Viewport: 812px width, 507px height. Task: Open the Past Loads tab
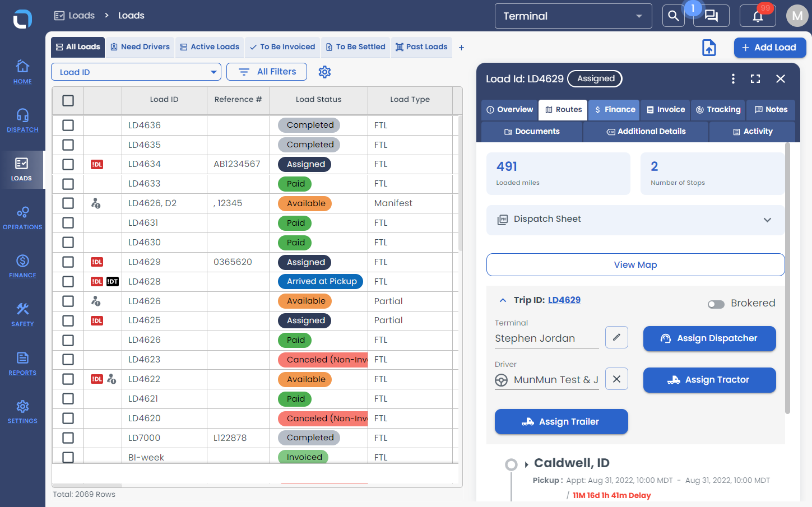tap(421, 47)
